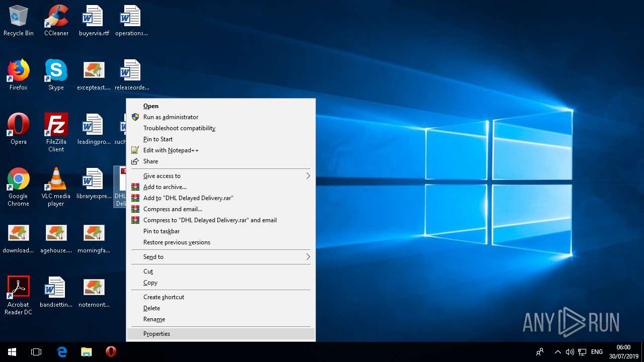Select the Firefox desktop shortcut

point(19,75)
